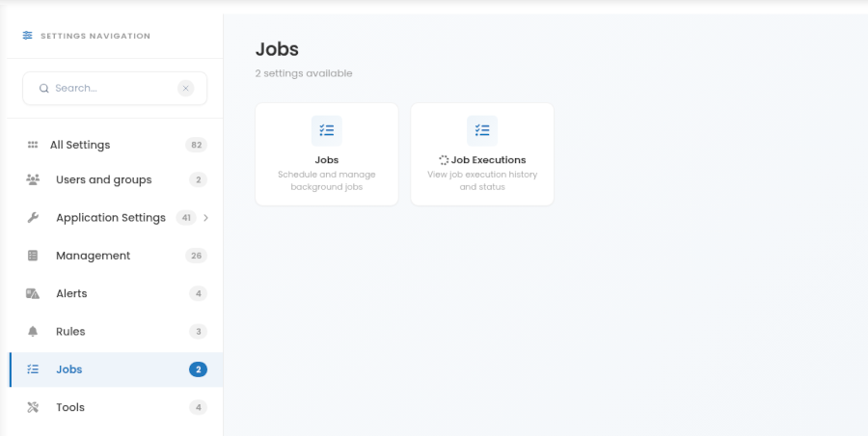Go to the Alerts section
This screenshot has width=868, height=436.
115,293
